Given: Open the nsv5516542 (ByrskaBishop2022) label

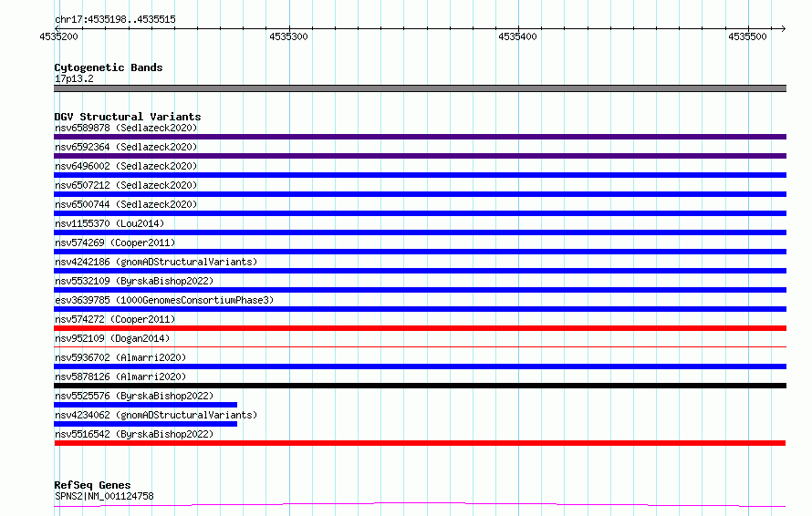Looking at the screenshot, I should pyautogui.click(x=134, y=434).
